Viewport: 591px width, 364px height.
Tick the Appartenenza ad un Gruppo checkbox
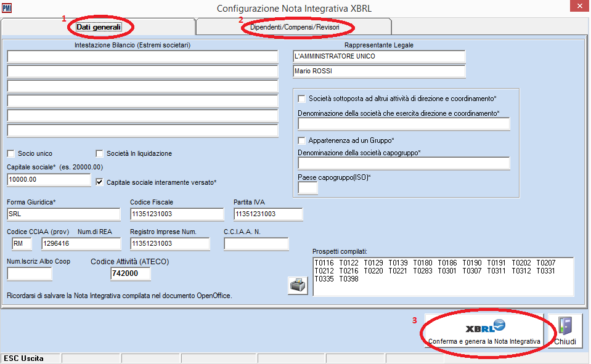pyautogui.click(x=302, y=140)
